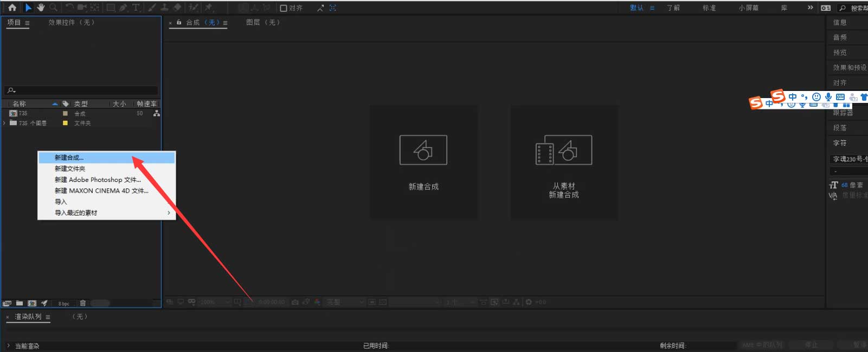
Task: Expand the 735 个图层 folder
Action: coord(5,123)
